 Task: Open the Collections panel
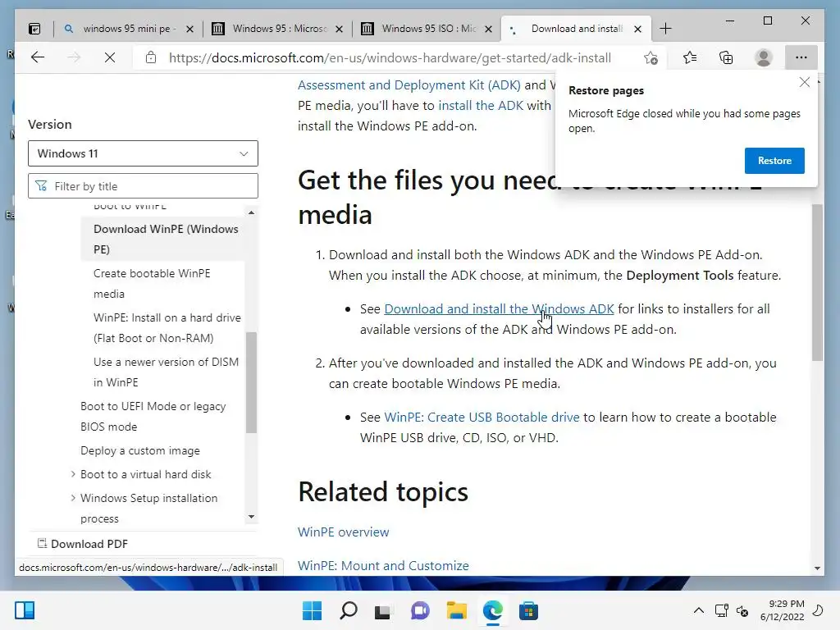[x=726, y=57]
